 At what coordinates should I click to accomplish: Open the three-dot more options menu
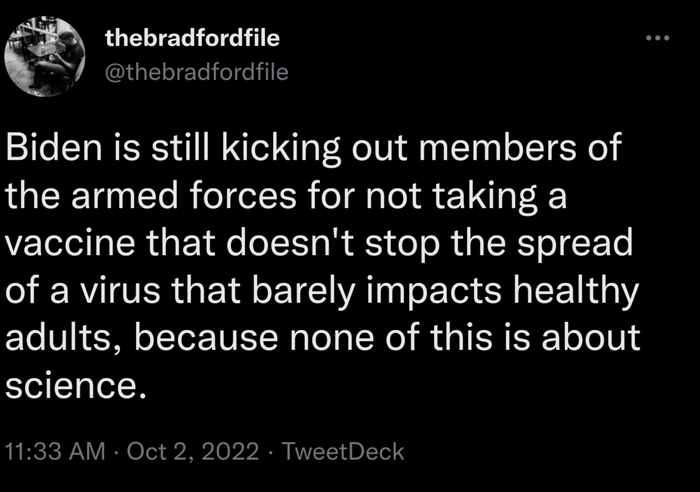[x=656, y=37]
